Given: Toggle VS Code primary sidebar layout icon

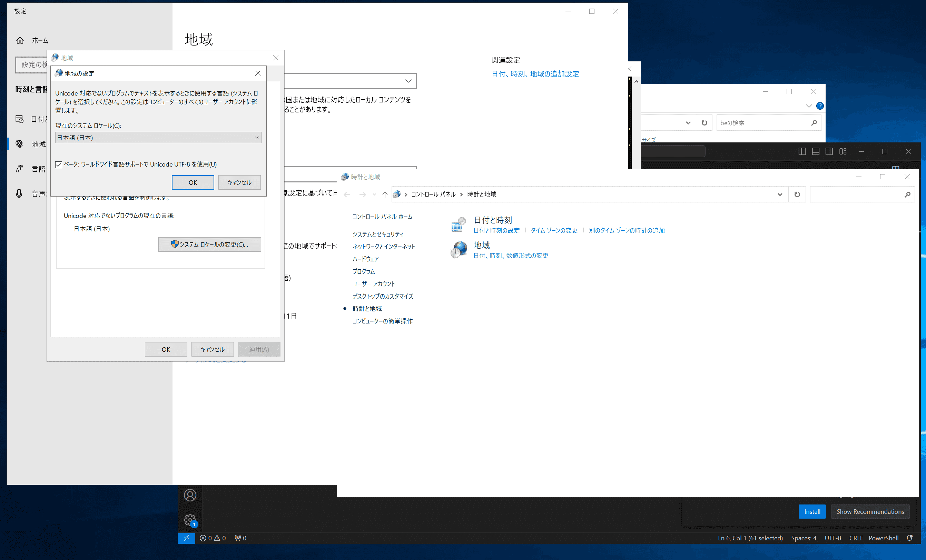Looking at the screenshot, I should (802, 151).
